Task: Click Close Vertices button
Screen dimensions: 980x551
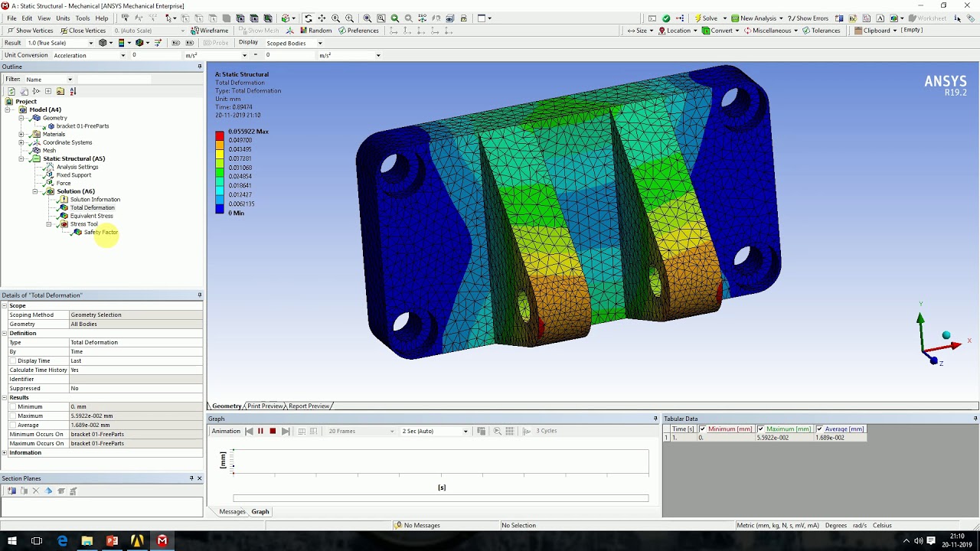Action: point(83,31)
